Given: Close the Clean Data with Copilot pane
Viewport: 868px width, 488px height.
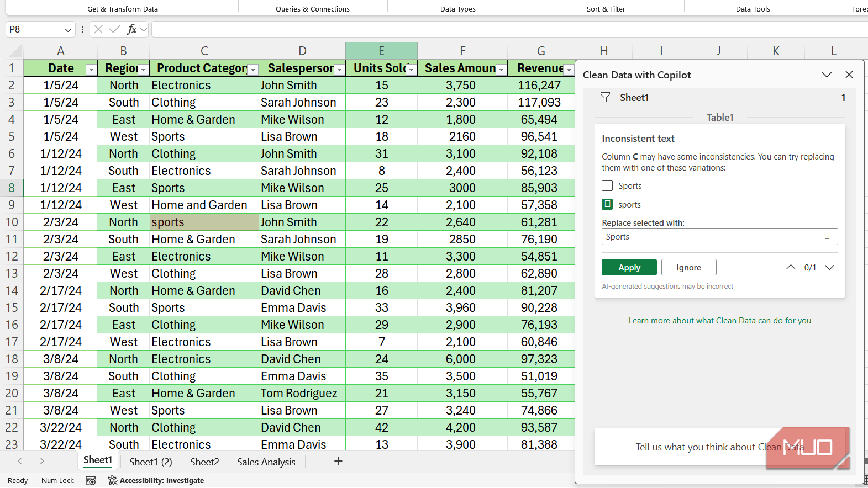Looking at the screenshot, I should [x=849, y=75].
